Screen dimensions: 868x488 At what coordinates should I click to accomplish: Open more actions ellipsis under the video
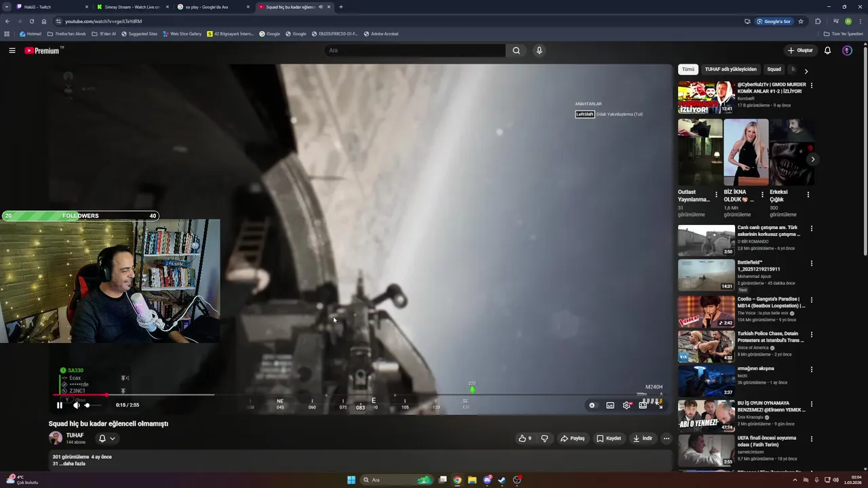coord(666,439)
